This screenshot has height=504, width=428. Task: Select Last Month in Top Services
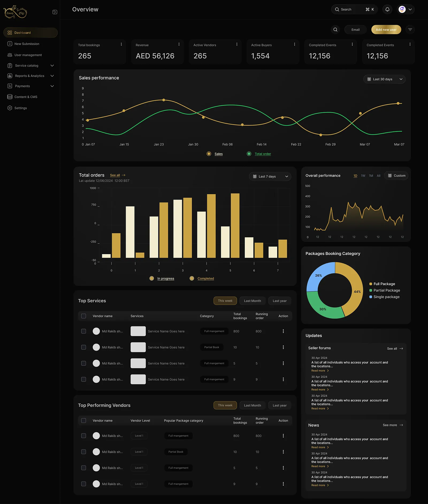tap(253, 301)
